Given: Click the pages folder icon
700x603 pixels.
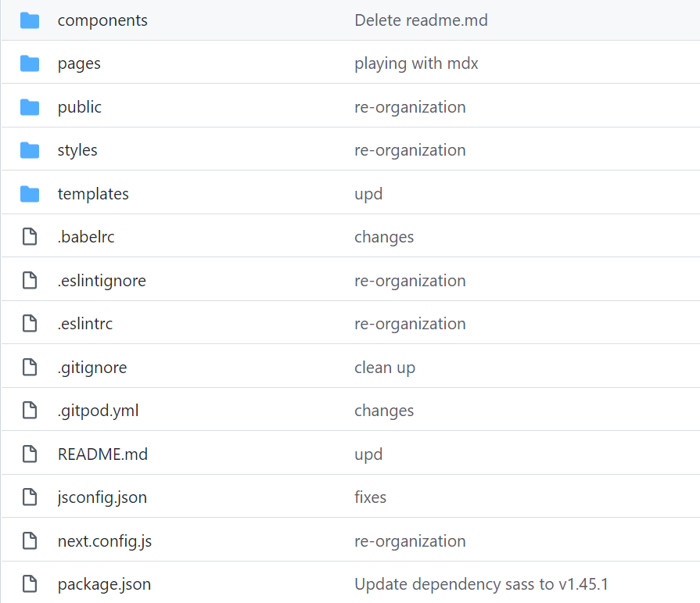Looking at the screenshot, I should click(30, 63).
